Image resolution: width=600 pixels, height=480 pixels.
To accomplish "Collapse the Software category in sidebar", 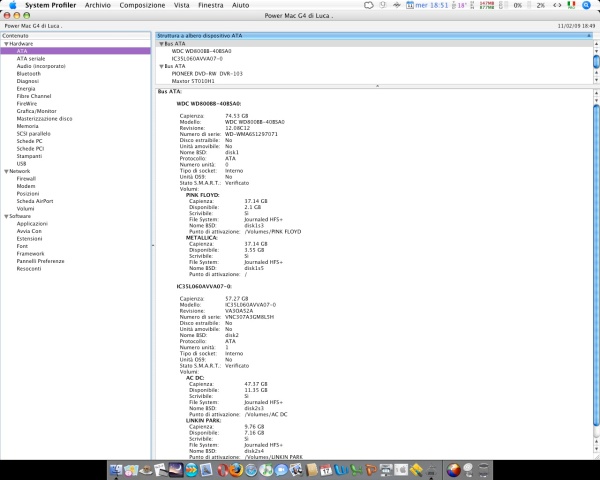I will [6, 216].
